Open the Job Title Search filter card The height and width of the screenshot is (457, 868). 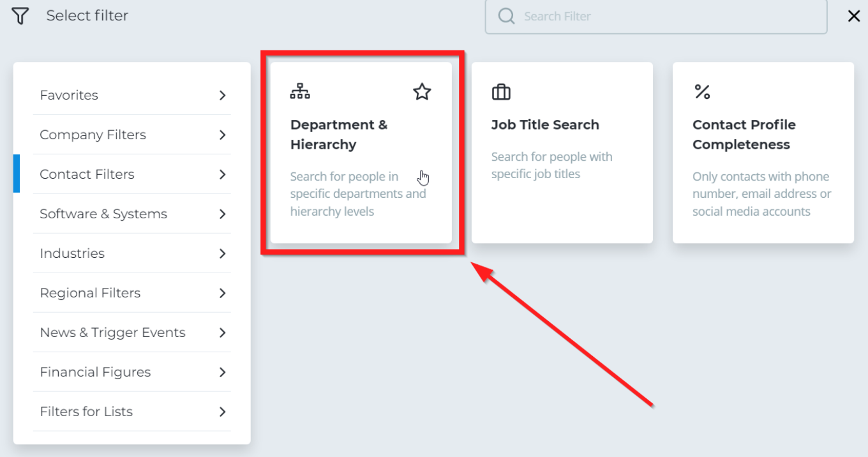[562, 153]
